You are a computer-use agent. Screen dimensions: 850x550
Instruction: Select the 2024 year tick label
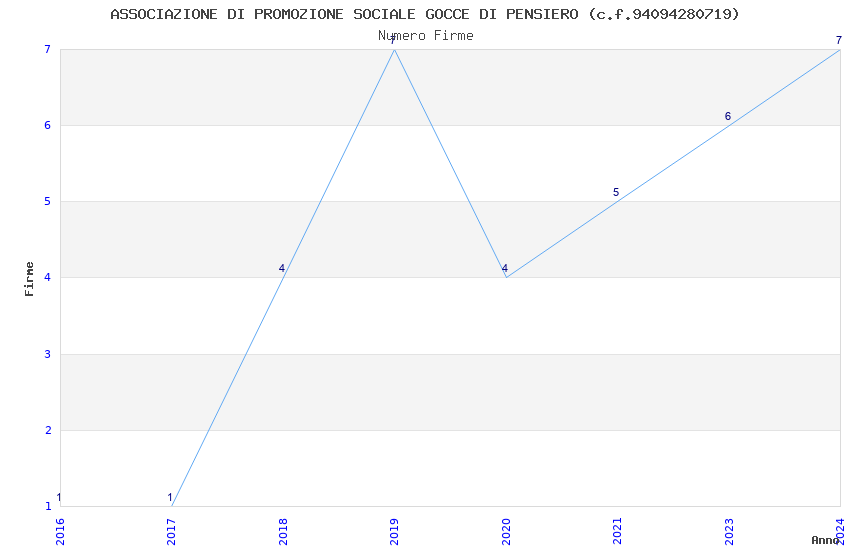pos(840,532)
